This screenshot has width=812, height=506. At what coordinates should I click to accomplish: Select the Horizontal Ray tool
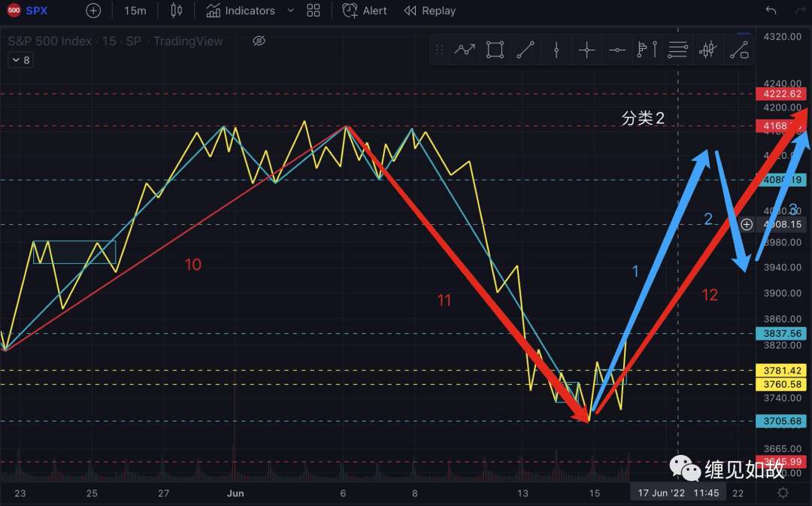[617, 50]
